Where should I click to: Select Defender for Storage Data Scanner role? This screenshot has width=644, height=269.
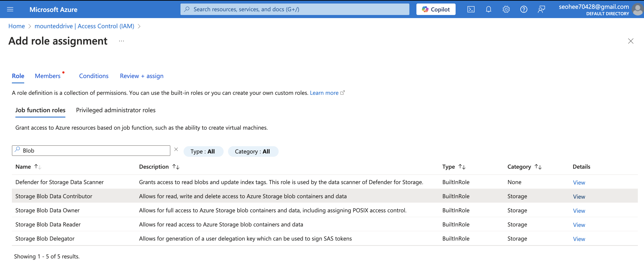click(x=59, y=182)
